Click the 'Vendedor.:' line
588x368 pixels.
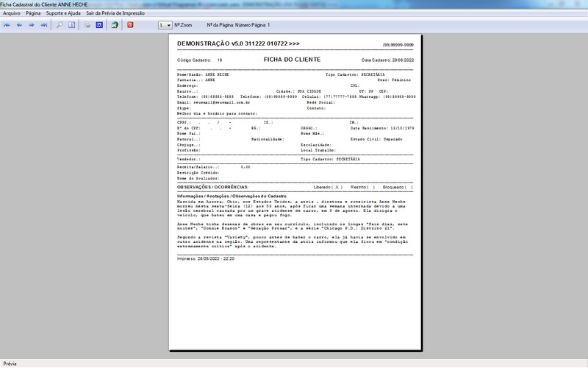[x=189, y=159]
